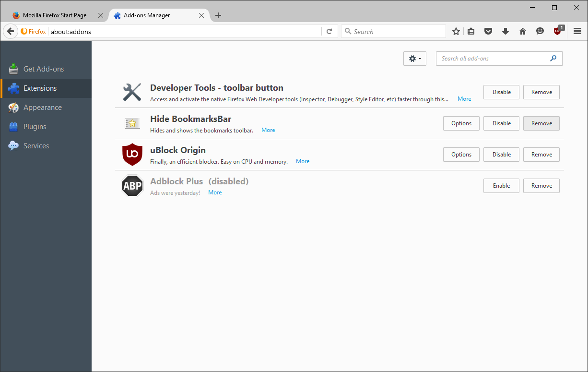Click the Appearance paint palette icon
Viewport: 588px width, 372px height.
13,107
